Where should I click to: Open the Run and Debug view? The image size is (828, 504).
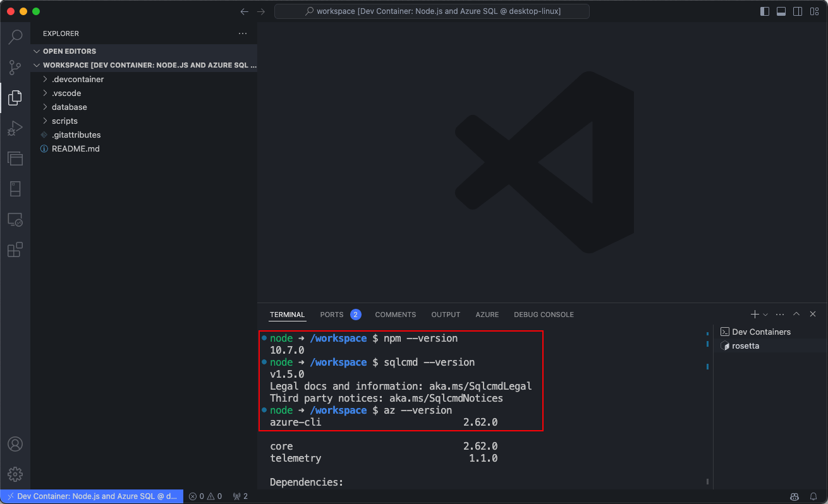pos(15,128)
